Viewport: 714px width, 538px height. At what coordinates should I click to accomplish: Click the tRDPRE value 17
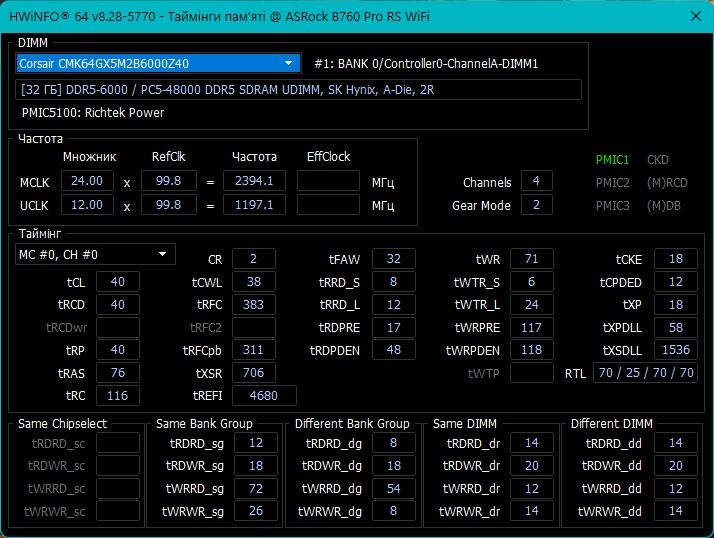(393, 327)
